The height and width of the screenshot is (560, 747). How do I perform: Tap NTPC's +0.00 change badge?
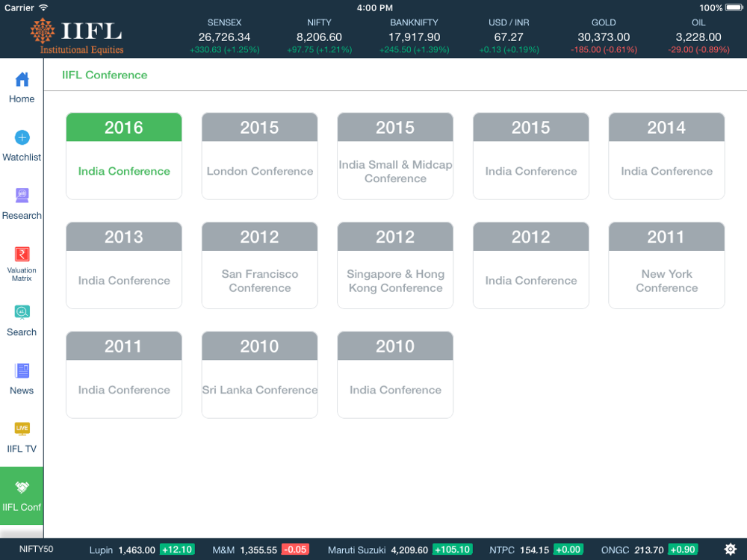coord(568,550)
